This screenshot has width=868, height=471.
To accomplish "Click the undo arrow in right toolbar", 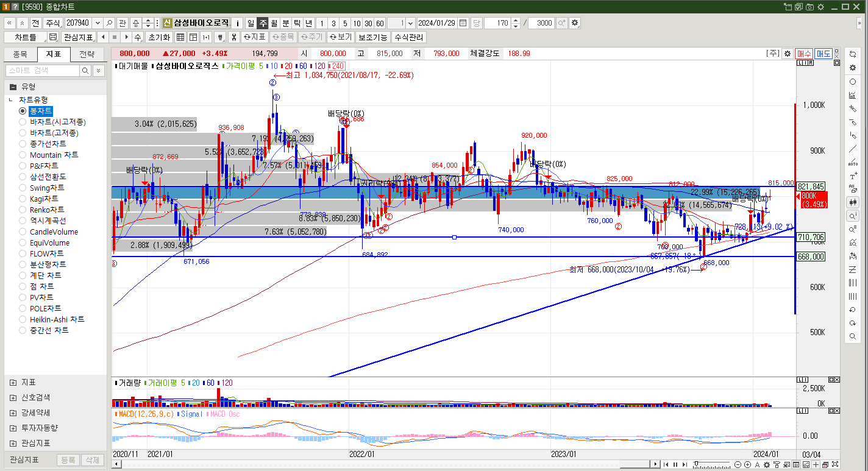I will click(852, 310).
